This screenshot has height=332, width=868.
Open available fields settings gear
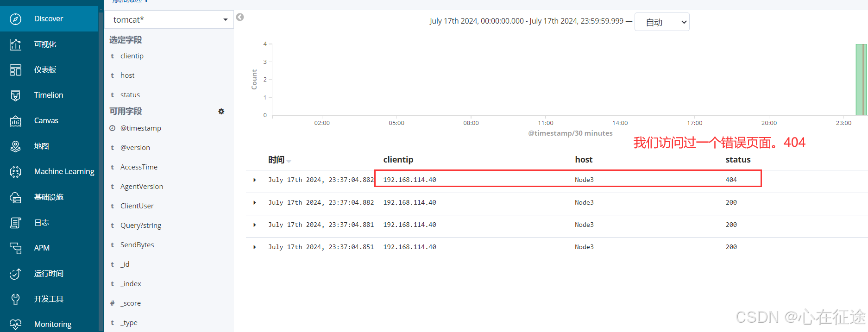coord(221,112)
